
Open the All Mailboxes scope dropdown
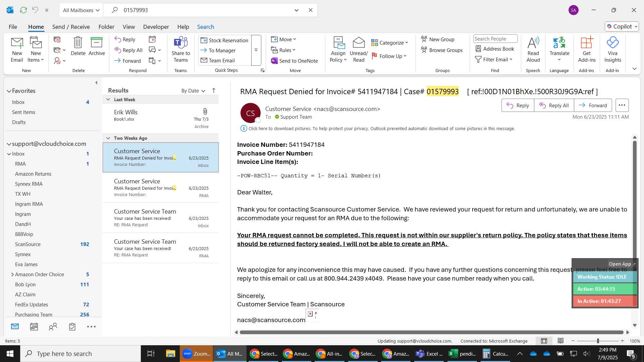(x=81, y=10)
